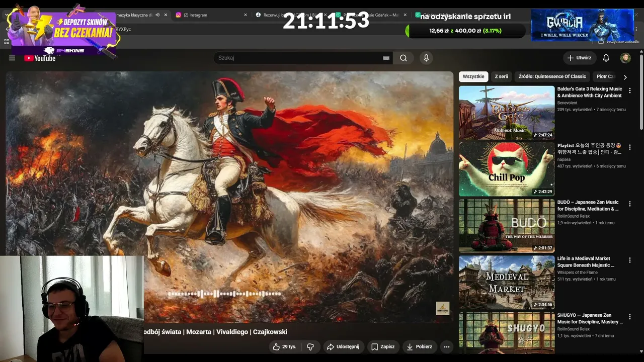Share the video with Udostępnij
Image resolution: width=644 pixels, height=362 pixels.
coord(343,346)
